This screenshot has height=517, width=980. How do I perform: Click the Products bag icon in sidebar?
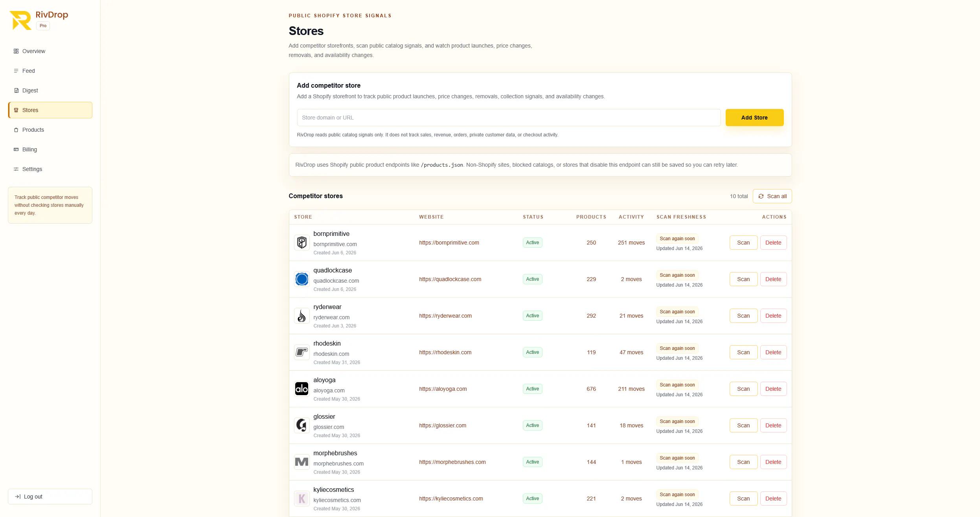[x=16, y=130]
